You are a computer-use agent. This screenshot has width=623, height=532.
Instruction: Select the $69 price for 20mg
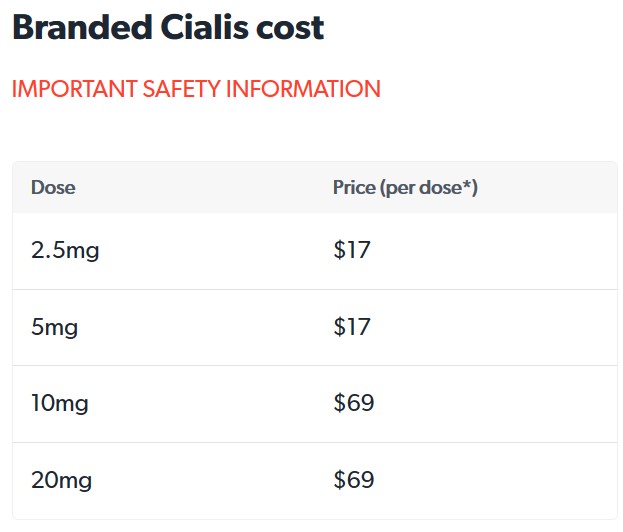[x=354, y=480]
